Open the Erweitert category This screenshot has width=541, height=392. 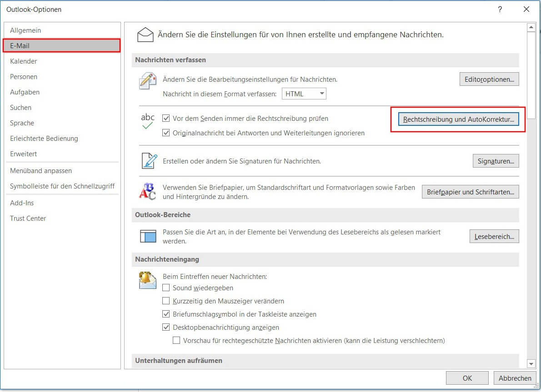(62, 154)
